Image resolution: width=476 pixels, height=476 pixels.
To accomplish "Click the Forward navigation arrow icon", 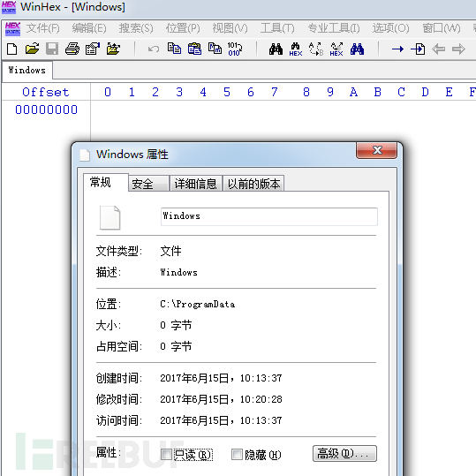I will coord(458,49).
